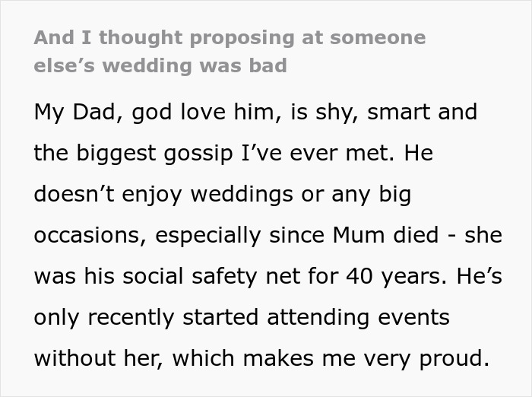Click the word "attending" in the paragraph
The width and height of the screenshot is (532, 397).
320,318
